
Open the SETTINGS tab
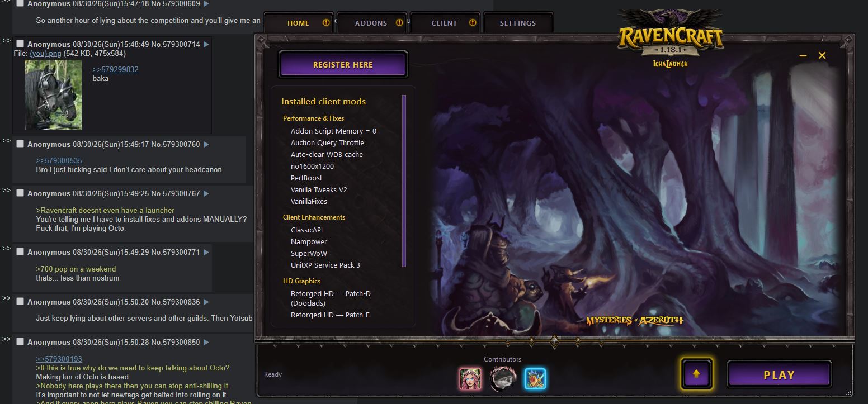[x=518, y=23]
